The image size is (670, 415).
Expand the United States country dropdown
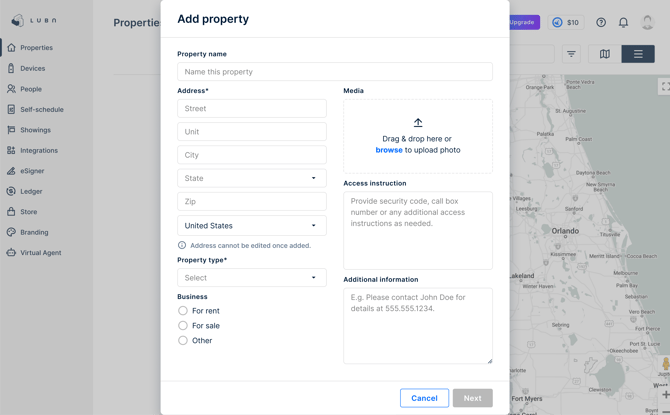coord(252,226)
